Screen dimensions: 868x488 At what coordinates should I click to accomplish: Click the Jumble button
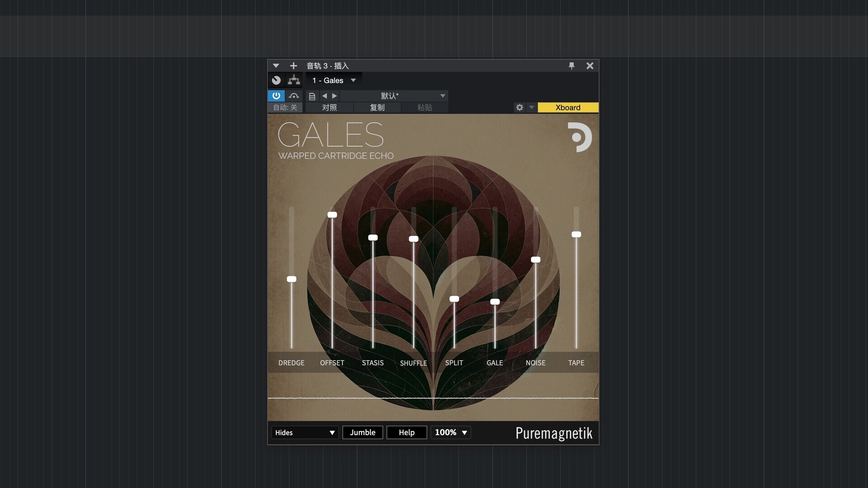pos(363,432)
